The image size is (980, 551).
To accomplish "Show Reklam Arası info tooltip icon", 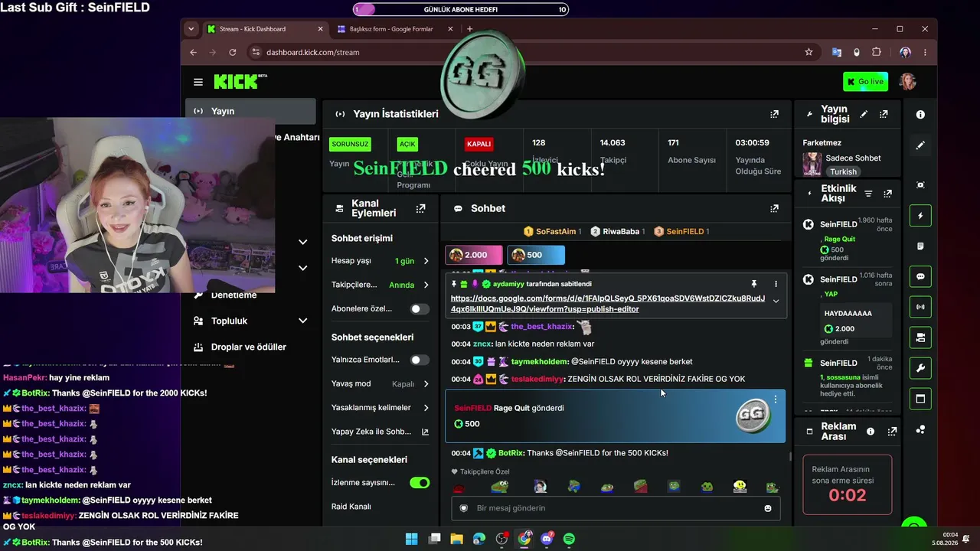I will click(x=871, y=432).
